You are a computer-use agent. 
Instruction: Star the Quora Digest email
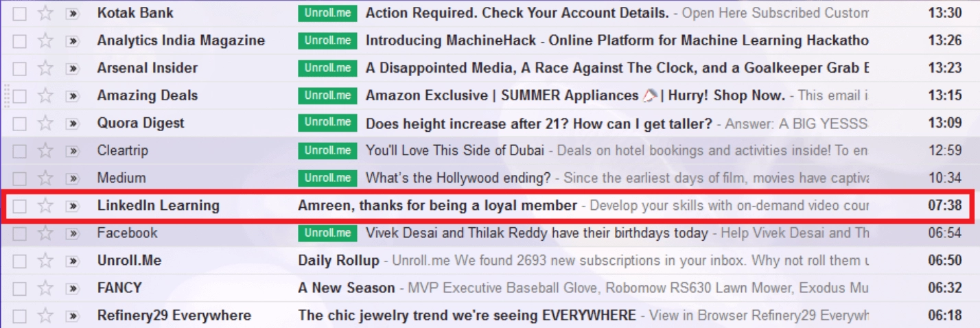coord(45,123)
